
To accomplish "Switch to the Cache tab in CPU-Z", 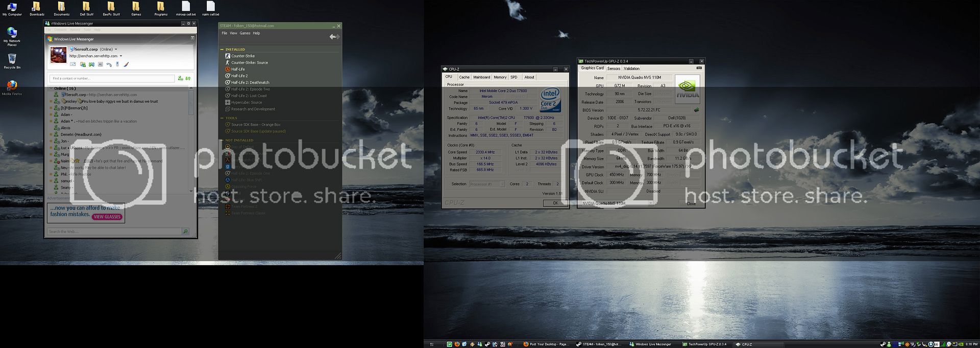I will [464, 77].
